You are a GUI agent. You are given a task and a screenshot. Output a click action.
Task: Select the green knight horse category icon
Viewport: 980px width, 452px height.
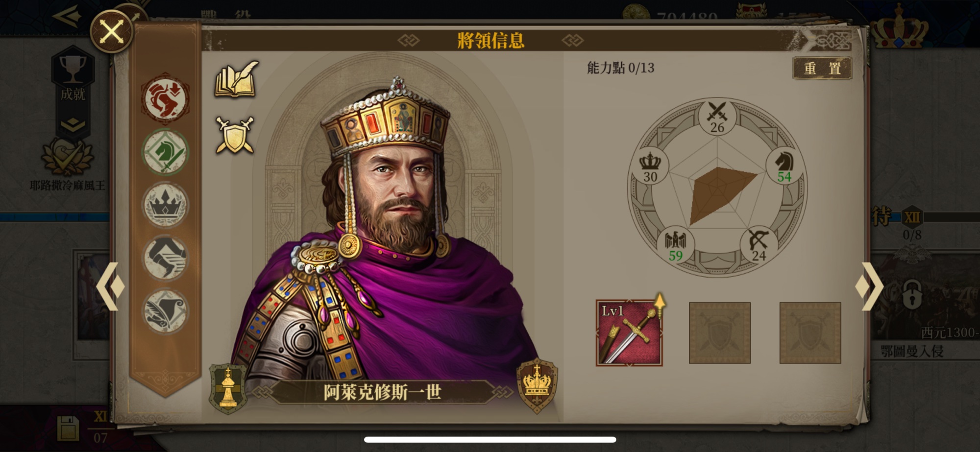[165, 152]
